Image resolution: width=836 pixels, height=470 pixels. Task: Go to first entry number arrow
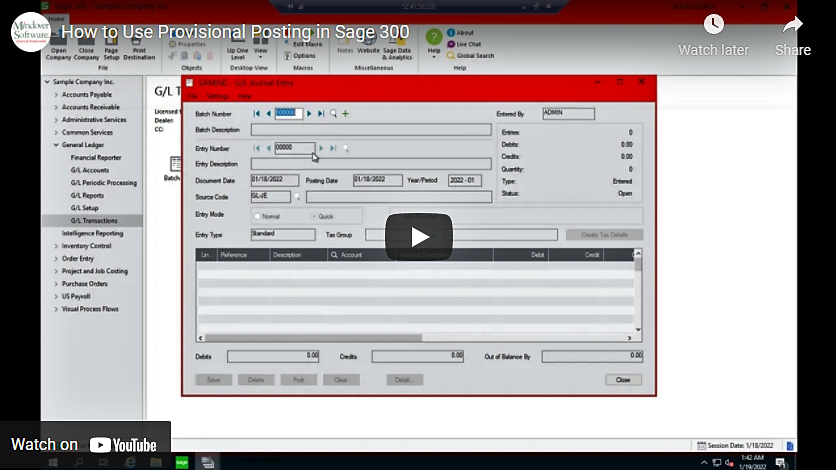pyautogui.click(x=256, y=148)
